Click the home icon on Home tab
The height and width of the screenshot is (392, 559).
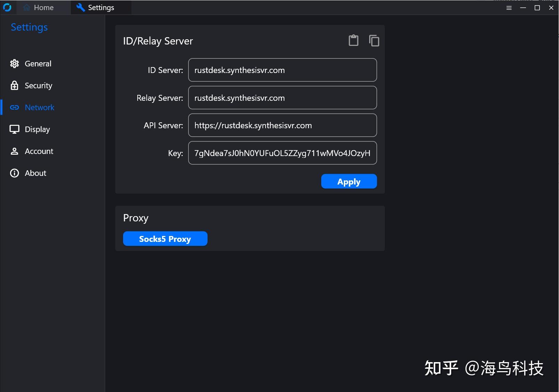point(26,8)
